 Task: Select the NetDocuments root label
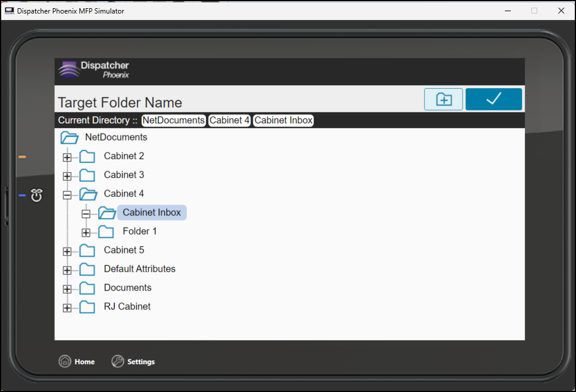(116, 137)
